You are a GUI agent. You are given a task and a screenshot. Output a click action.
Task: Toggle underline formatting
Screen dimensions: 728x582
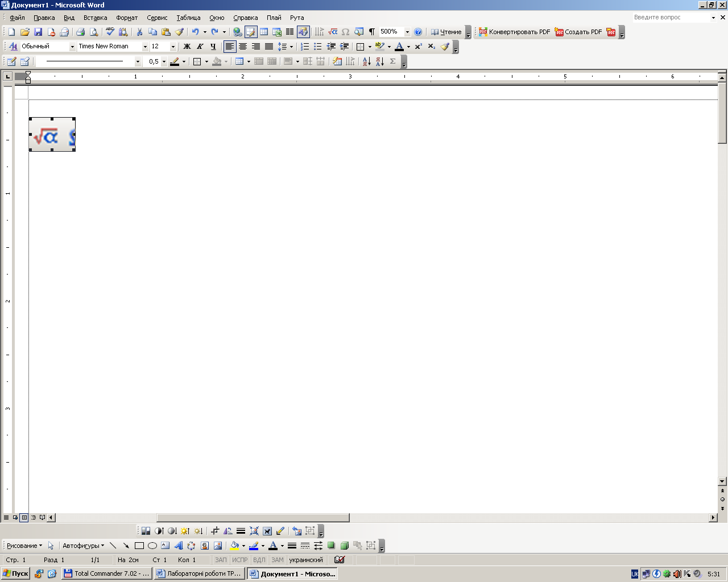213,47
